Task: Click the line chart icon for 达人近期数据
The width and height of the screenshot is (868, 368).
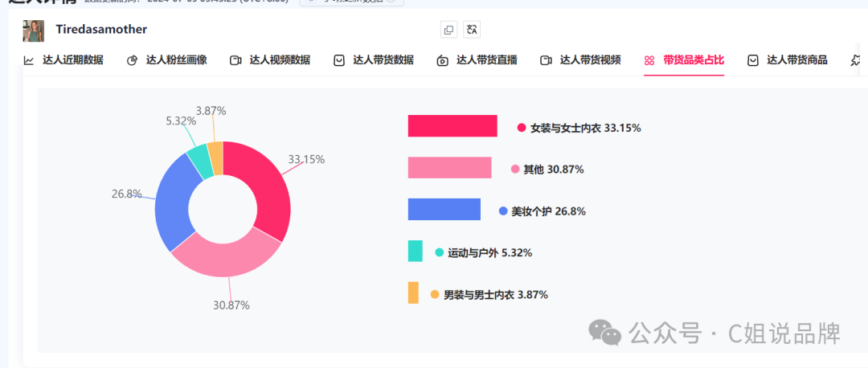Action: click(29, 60)
